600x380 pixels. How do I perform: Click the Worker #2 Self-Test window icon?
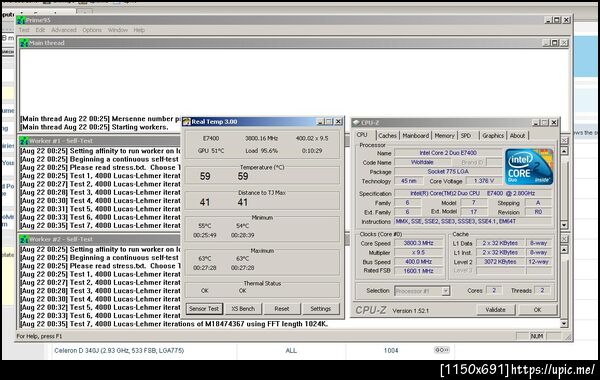(24, 239)
